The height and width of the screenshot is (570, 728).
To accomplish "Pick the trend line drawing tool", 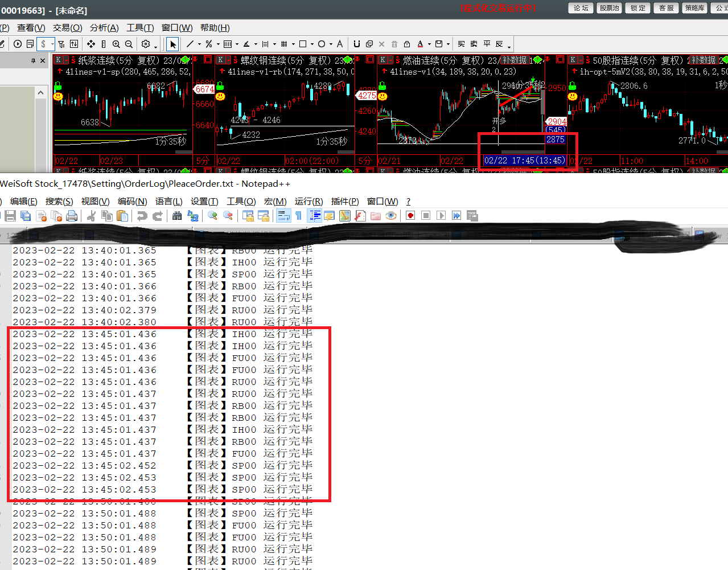I will 190,44.
